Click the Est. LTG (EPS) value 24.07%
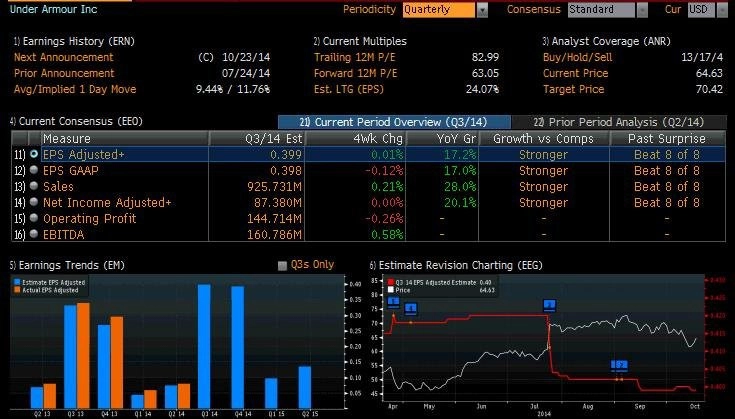Image resolution: width=735 pixels, height=419 pixels. click(x=482, y=89)
